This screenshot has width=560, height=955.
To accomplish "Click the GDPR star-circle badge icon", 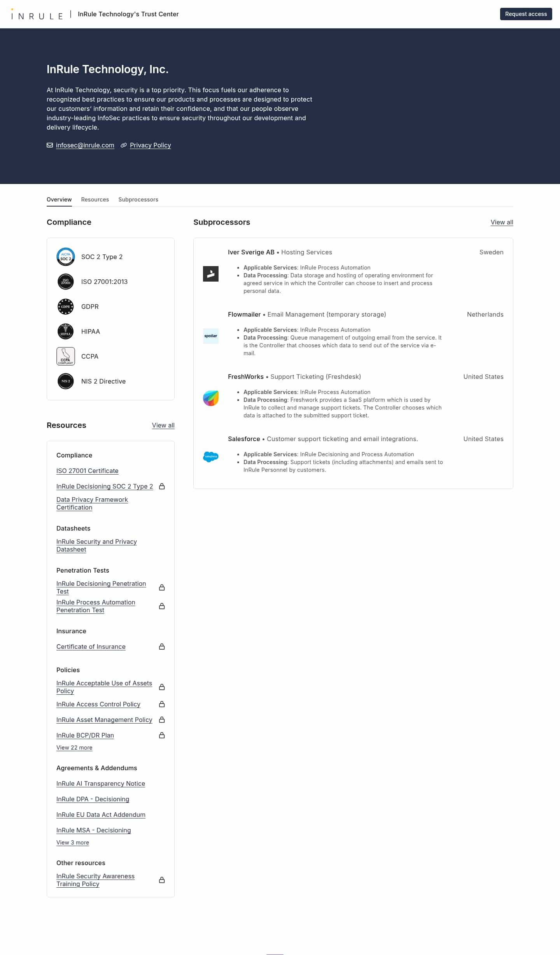I will click(x=66, y=307).
